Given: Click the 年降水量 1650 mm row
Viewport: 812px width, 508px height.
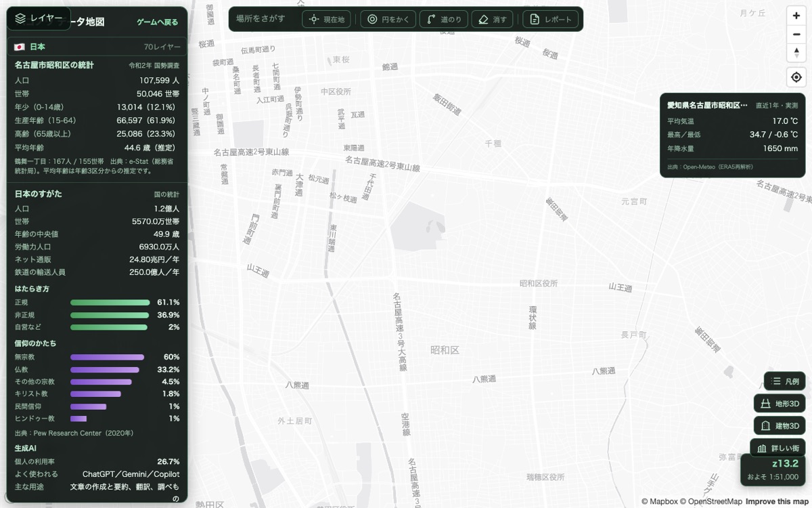Looking at the screenshot, I should coord(732,148).
